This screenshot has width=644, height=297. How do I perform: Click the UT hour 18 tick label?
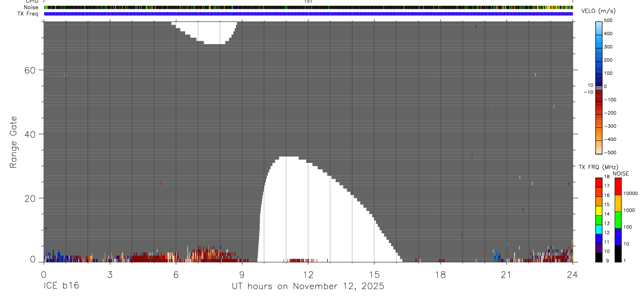tap(440, 274)
